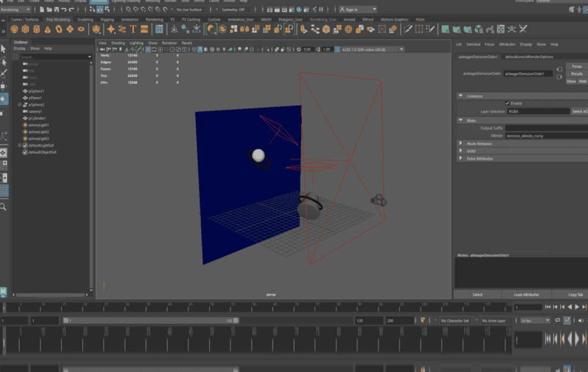
Task: Click the range slider right handle
Action: (x=236, y=321)
